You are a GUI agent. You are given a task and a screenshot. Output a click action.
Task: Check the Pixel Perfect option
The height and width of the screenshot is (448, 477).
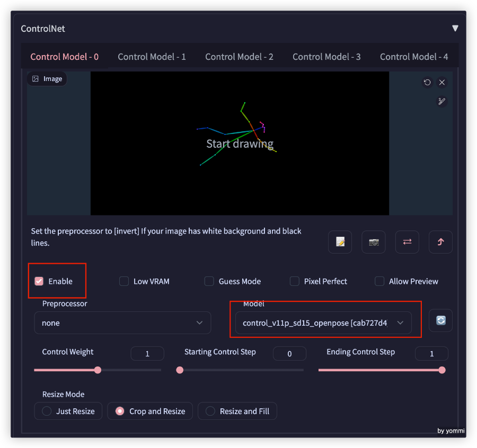tap(295, 281)
